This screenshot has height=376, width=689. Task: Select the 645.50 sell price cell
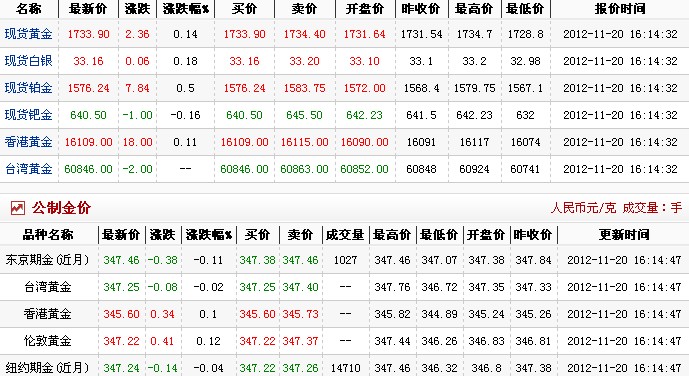click(x=305, y=116)
